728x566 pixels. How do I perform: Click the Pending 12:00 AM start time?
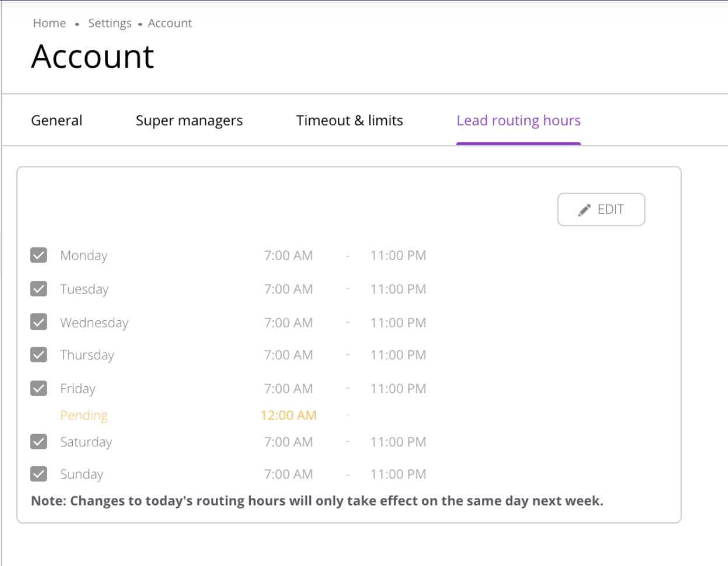tap(288, 415)
